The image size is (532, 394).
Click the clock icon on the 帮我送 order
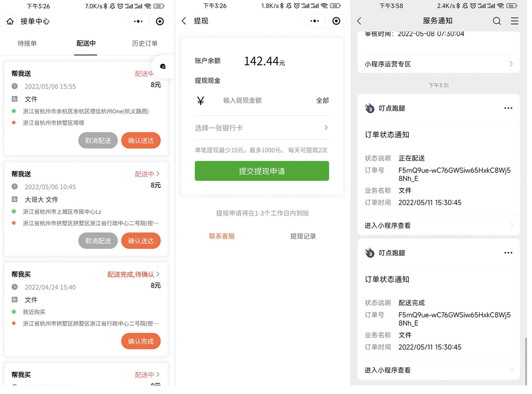click(x=15, y=86)
